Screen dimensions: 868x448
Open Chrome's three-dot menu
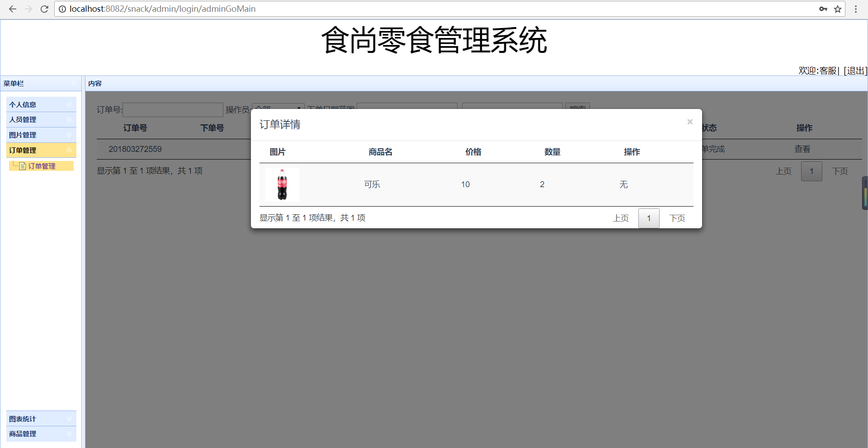coord(855,9)
